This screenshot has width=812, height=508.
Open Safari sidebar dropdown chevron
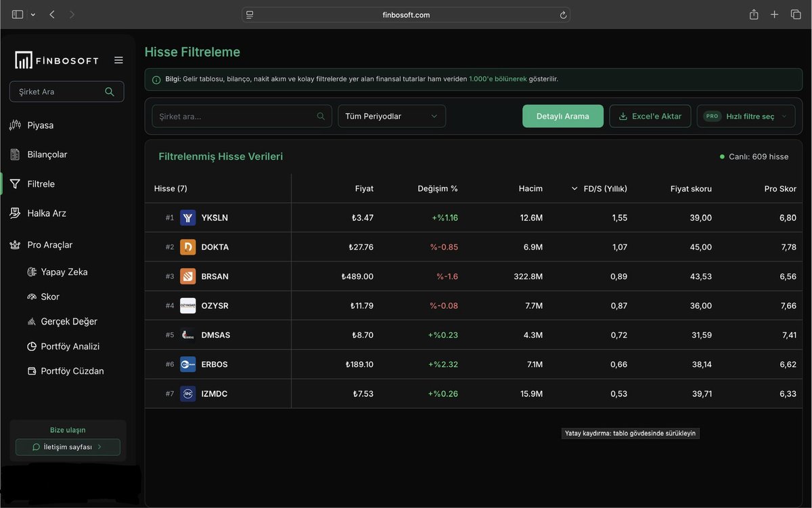point(32,14)
